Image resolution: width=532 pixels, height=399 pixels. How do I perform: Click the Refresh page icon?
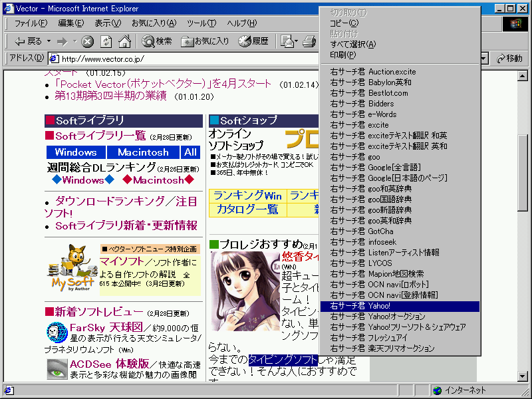106,41
